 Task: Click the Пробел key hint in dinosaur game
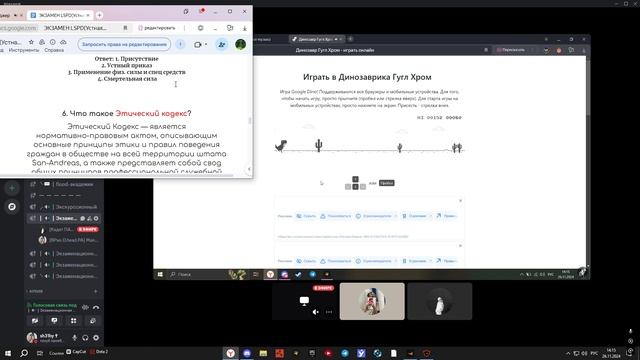386,183
